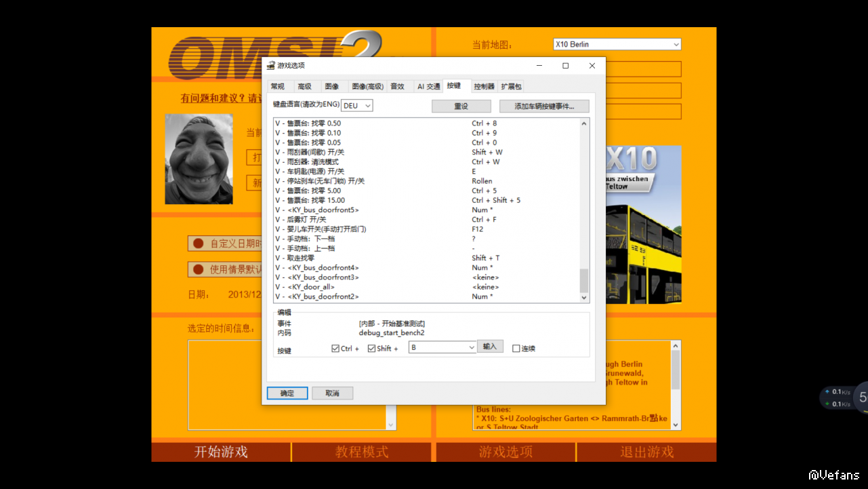
Task: Select row 雨刮器: 清洗模式
Action: pyautogui.click(x=427, y=162)
